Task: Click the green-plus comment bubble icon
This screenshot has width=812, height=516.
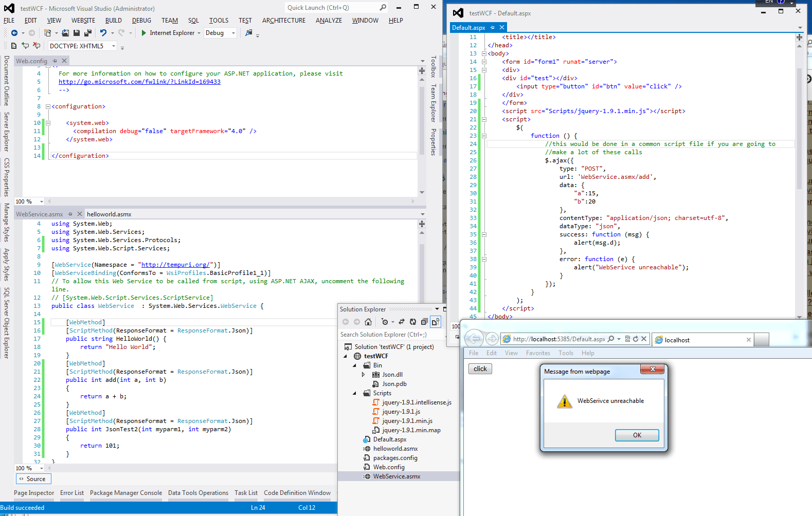Action: [25, 46]
